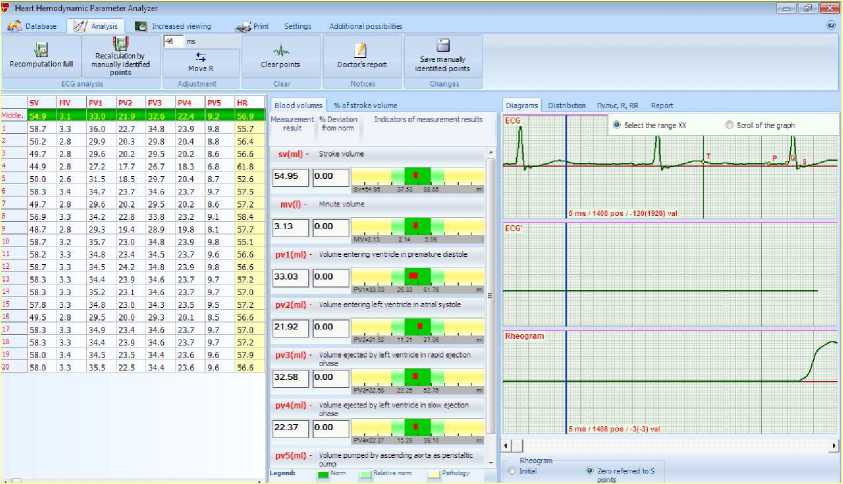The image size is (843, 484).
Task: Open the Settings menu
Action: point(297,26)
